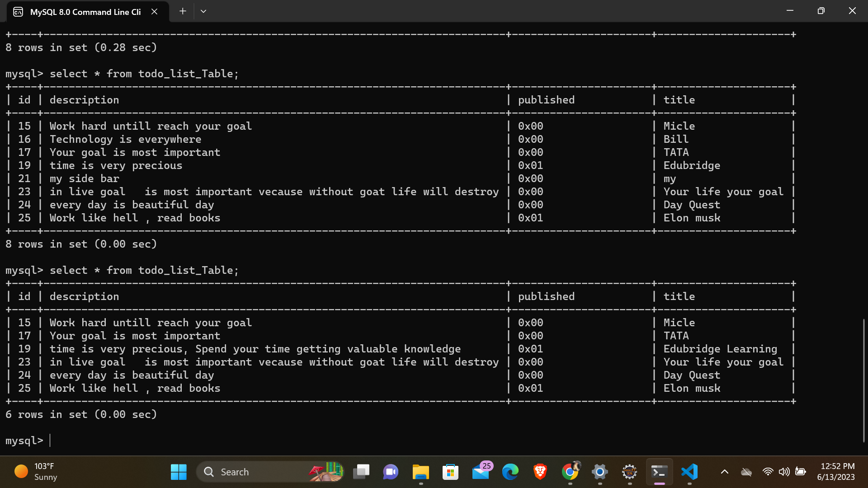Open Microsoft Edge

pyautogui.click(x=510, y=472)
